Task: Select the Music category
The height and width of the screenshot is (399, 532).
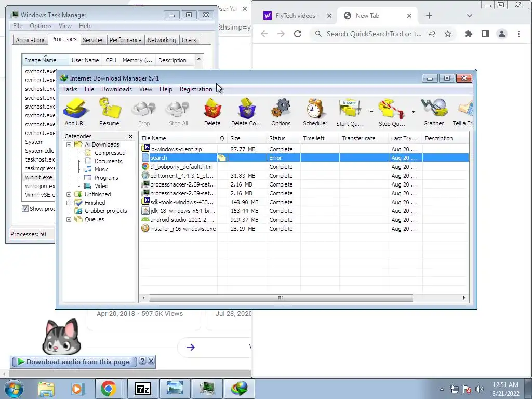Action: pos(101,169)
